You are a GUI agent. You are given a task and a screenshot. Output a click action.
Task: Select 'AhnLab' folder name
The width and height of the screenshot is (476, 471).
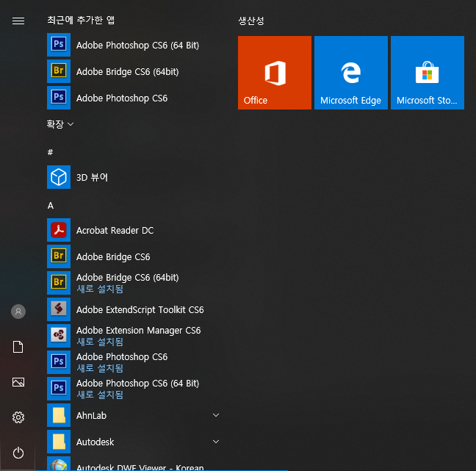91,415
